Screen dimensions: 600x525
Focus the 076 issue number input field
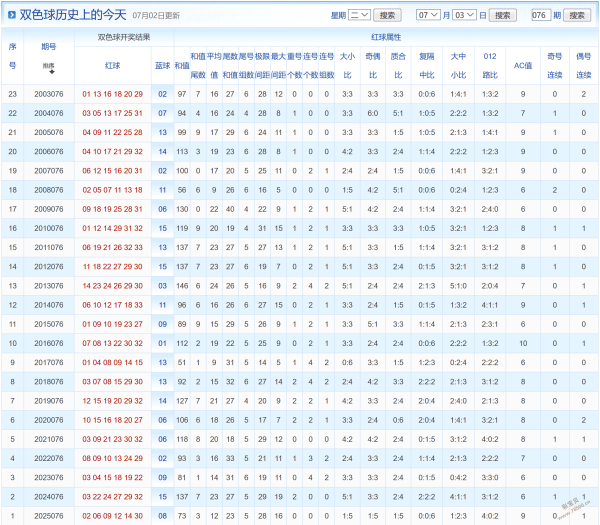click(x=541, y=15)
